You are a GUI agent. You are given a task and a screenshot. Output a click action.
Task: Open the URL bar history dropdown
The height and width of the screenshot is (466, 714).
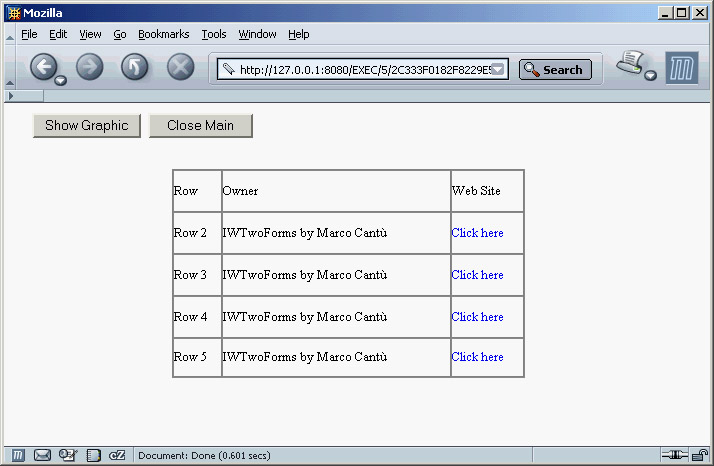pos(500,70)
